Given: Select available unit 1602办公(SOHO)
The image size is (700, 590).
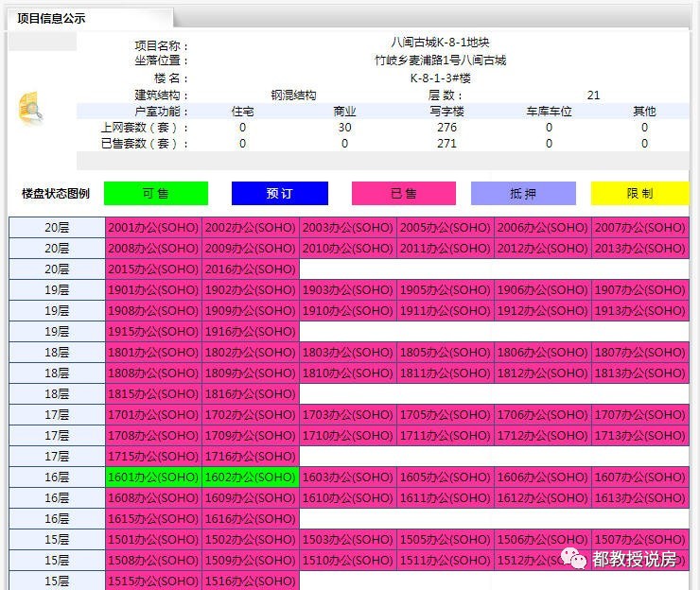Looking at the screenshot, I should click(251, 477).
